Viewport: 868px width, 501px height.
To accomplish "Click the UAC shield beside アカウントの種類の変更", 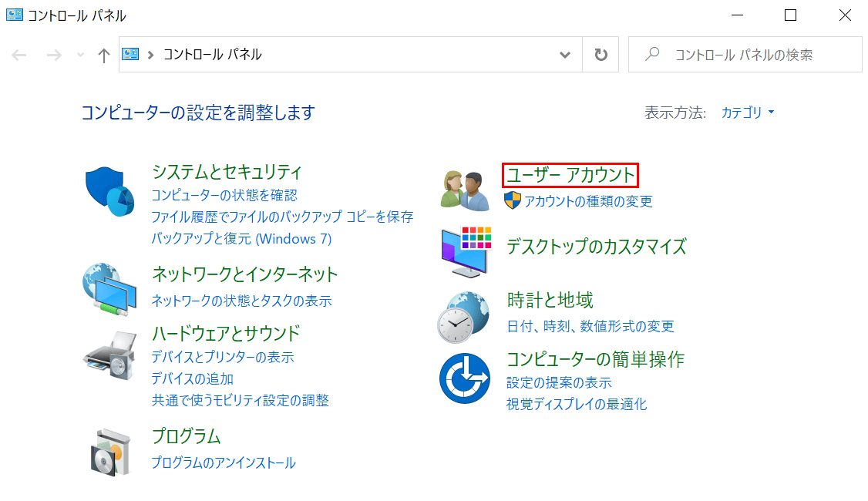I will (513, 200).
